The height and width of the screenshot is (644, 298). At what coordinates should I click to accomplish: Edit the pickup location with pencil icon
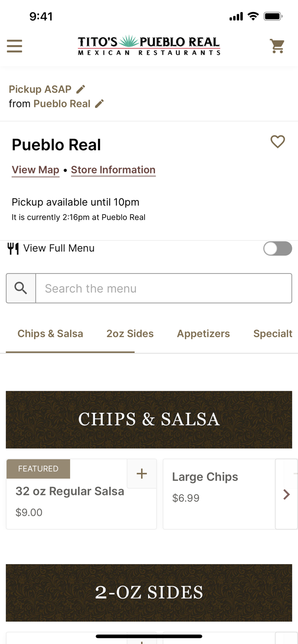click(x=99, y=103)
